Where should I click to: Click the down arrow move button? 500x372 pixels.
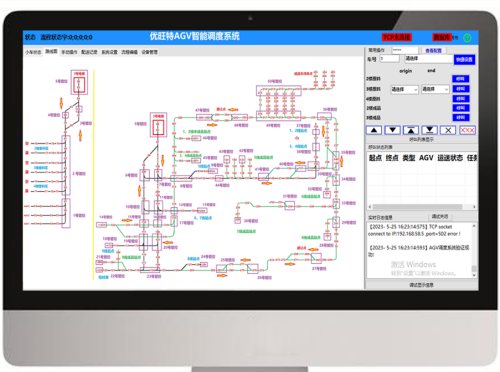coord(392,130)
